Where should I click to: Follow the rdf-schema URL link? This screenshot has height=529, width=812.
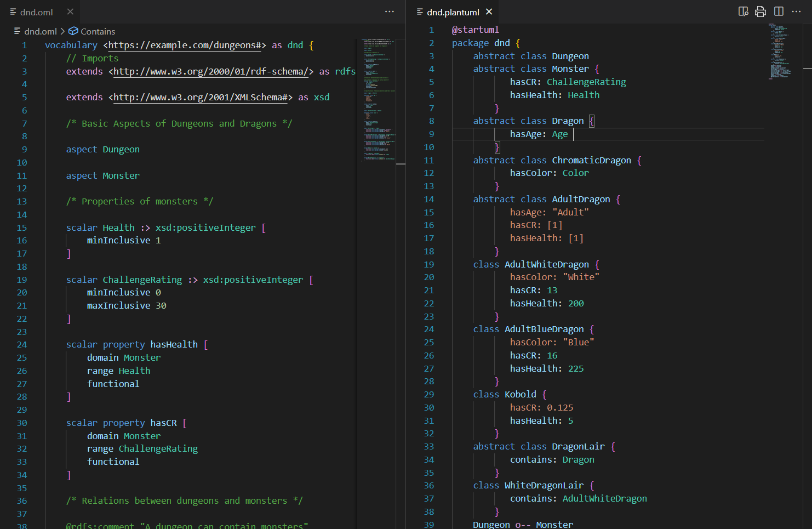pyautogui.click(x=211, y=71)
